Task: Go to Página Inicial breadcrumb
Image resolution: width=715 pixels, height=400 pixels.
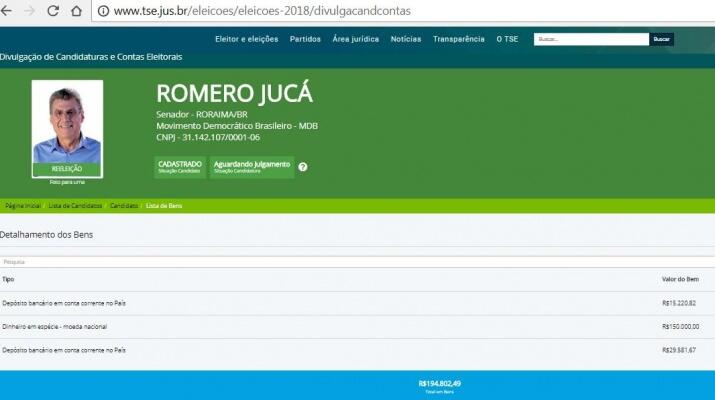Action: (x=23, y=206)
